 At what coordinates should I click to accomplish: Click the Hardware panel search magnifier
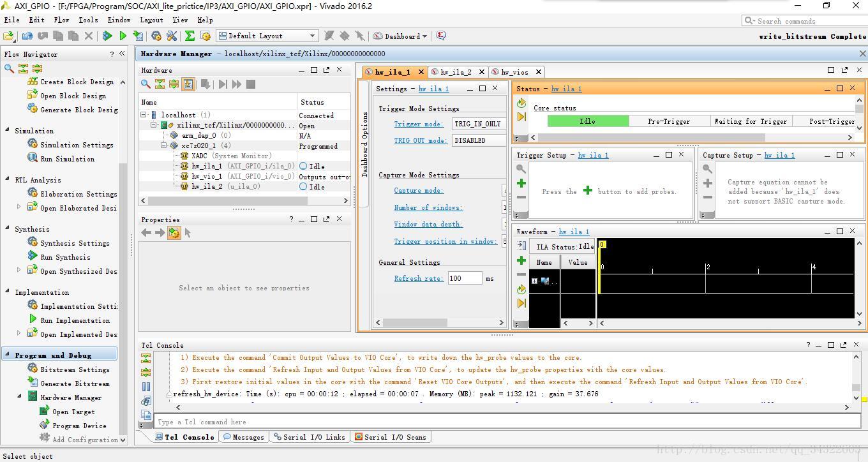pyautogui.click(x=146, y=84)
